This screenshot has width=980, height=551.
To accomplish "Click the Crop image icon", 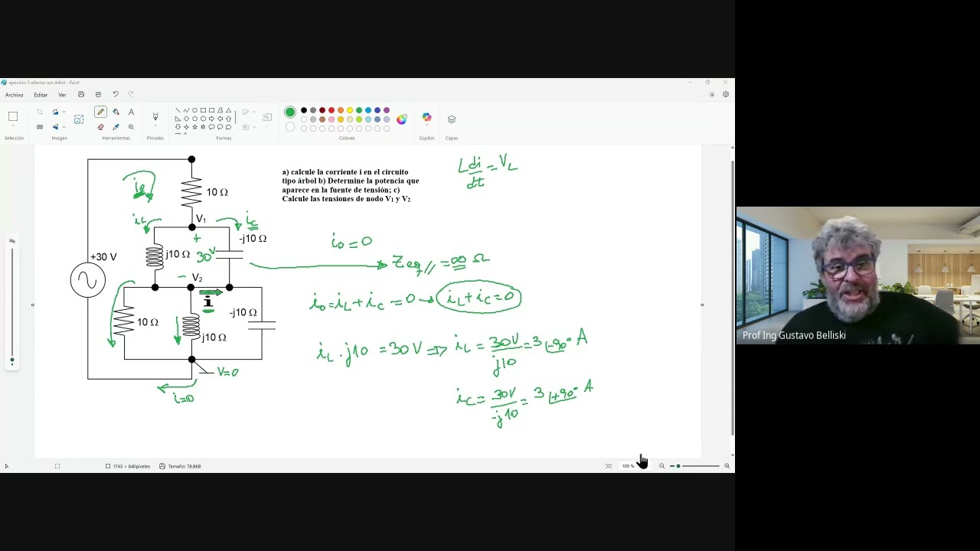I will pos(40,112).
